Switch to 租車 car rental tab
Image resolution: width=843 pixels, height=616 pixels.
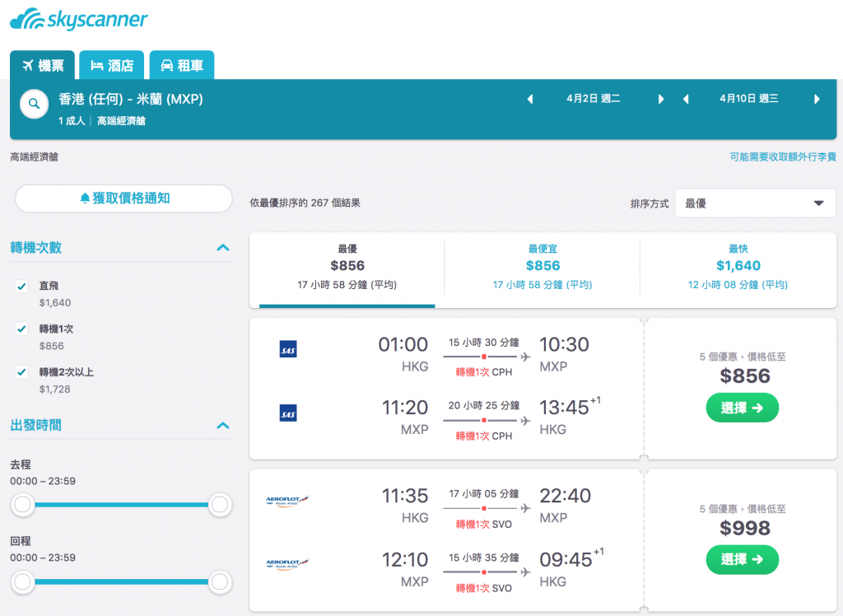tap(182, 65)
